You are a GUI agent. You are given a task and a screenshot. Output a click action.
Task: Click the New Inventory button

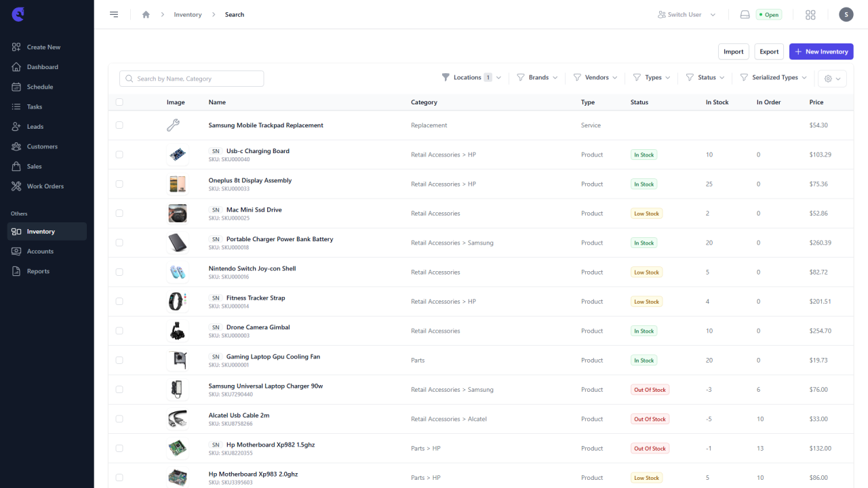pos(821,52)
